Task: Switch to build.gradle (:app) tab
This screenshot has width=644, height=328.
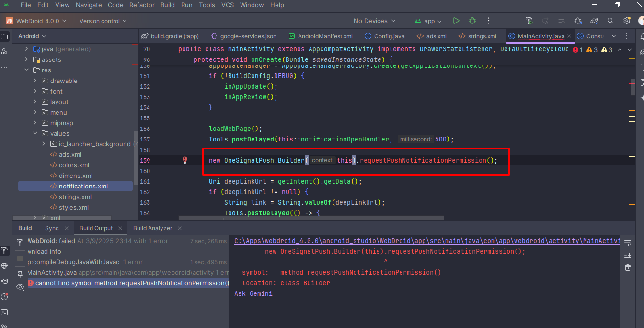Action: point(170,36)
